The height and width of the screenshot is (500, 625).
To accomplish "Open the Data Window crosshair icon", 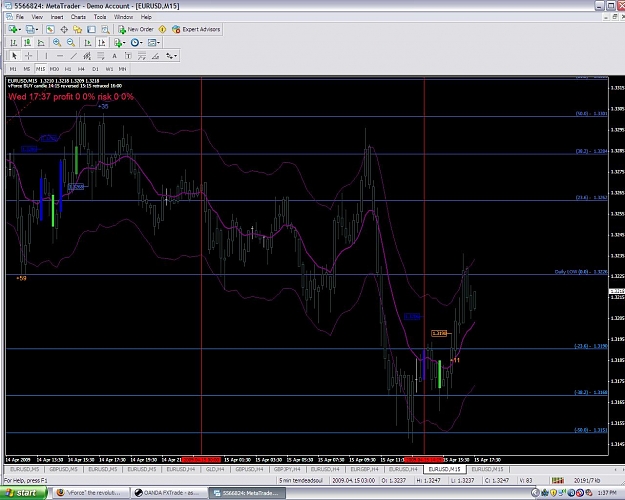I will click(64, 29).
